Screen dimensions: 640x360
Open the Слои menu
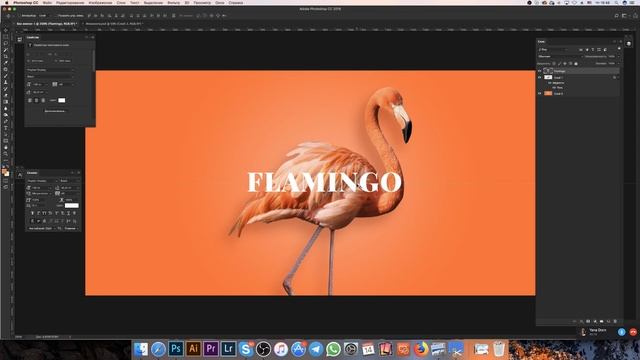121,3
